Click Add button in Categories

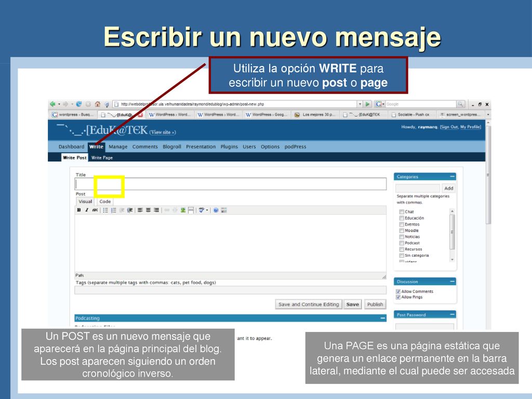(448, 188)
